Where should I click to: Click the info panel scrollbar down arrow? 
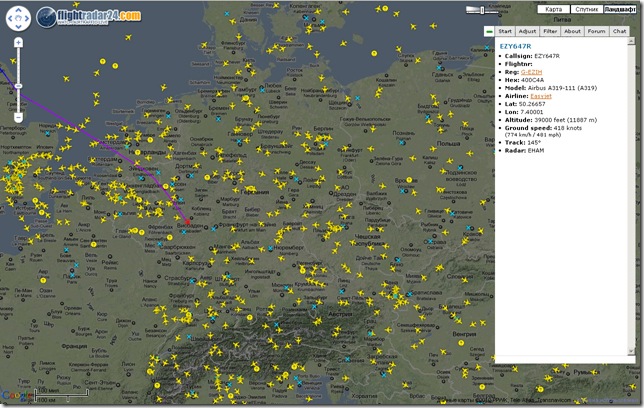pyautogui.click(x=631, y=352)
